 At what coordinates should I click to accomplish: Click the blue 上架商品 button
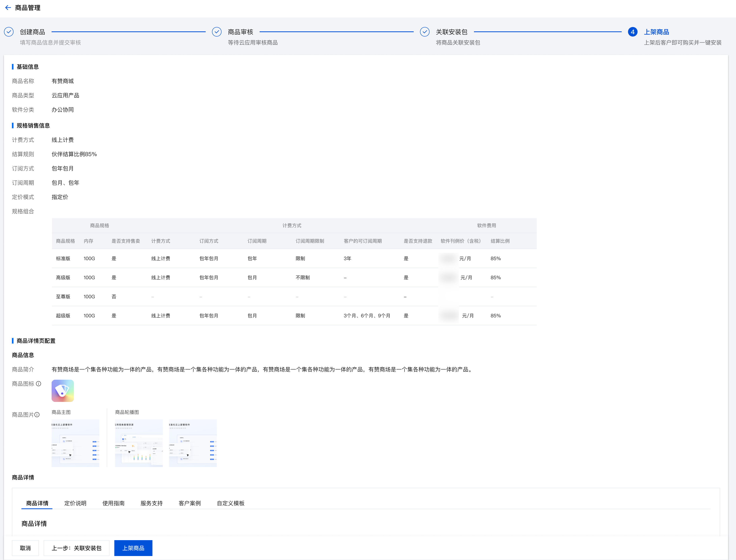point(133,548)
